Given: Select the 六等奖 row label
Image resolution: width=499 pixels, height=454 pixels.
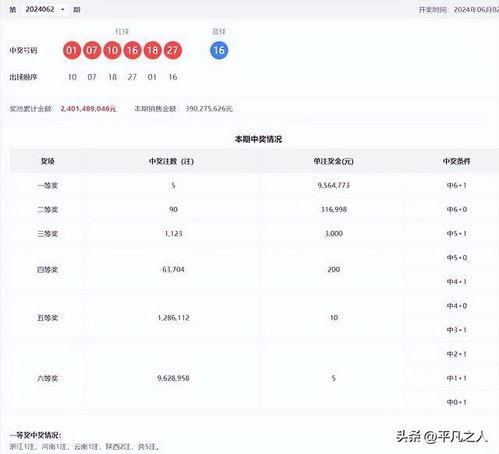Looking at the screenshot, I should coord(48,378).
